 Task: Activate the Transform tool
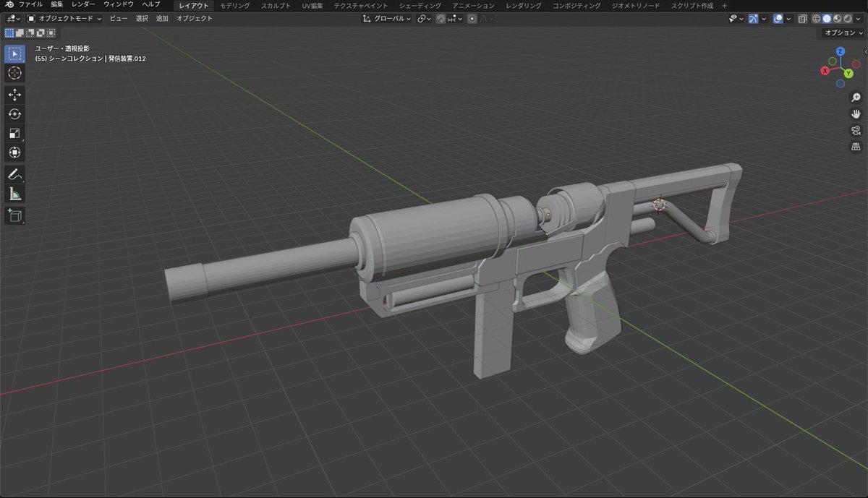[x=15, y=152]
